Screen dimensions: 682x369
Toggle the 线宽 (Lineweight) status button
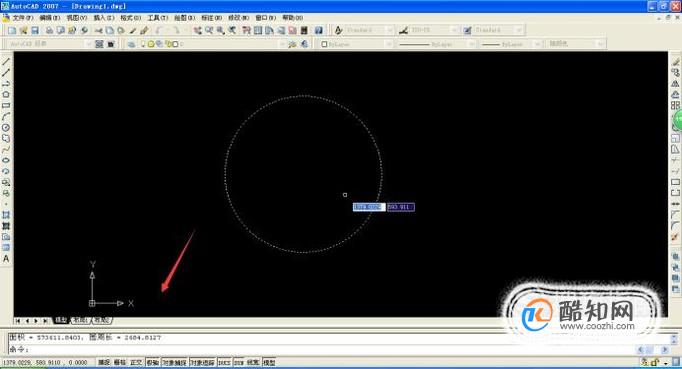[x=253, y=362]
